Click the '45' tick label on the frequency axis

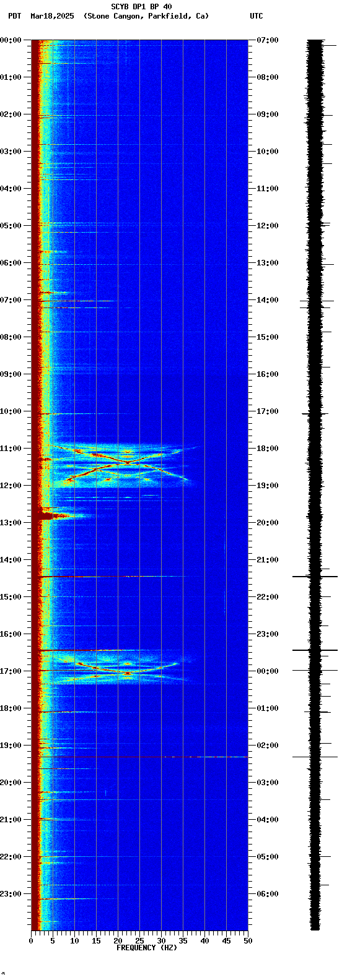click(x=226, y=941)
